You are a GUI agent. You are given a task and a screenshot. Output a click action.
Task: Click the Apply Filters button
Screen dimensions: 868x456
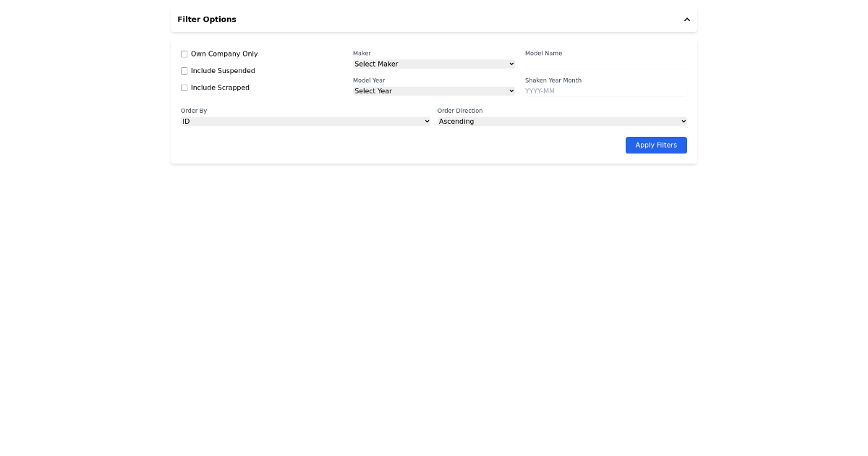(x=656, y=145)
